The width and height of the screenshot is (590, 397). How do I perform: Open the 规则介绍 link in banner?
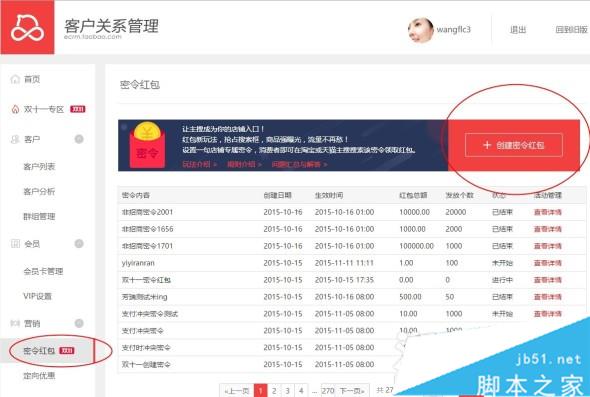click(x=244, y=164)
